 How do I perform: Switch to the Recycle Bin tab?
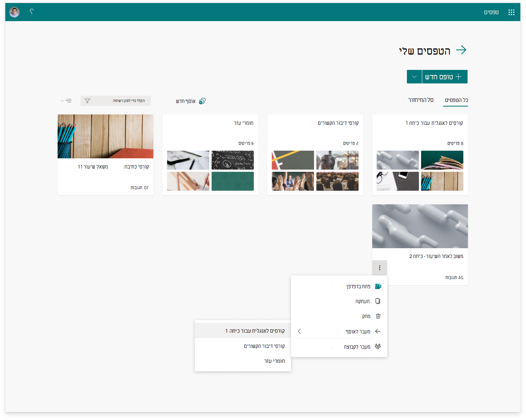[x=421, y=100]
